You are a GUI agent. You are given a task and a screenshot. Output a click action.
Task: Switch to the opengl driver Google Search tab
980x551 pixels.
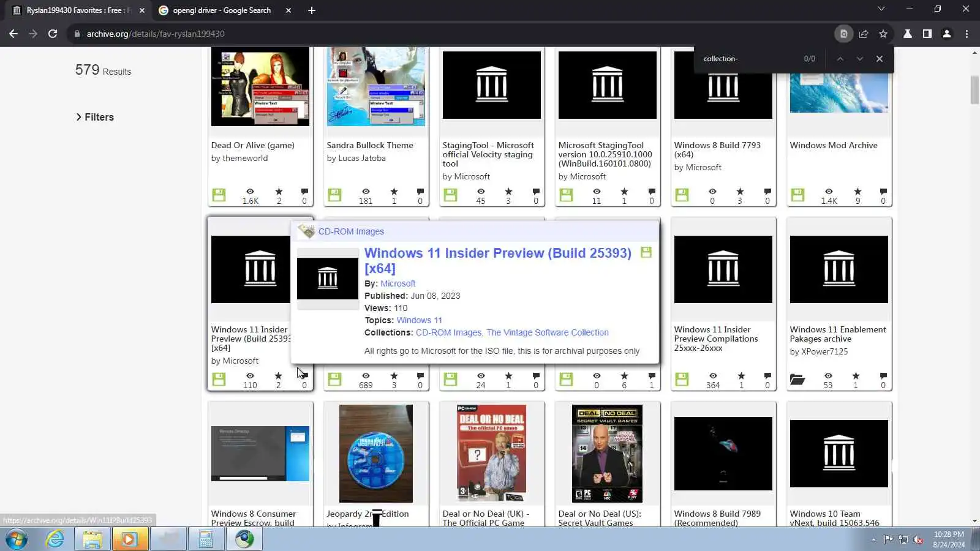pyautogui.click(x=222, y=10)
